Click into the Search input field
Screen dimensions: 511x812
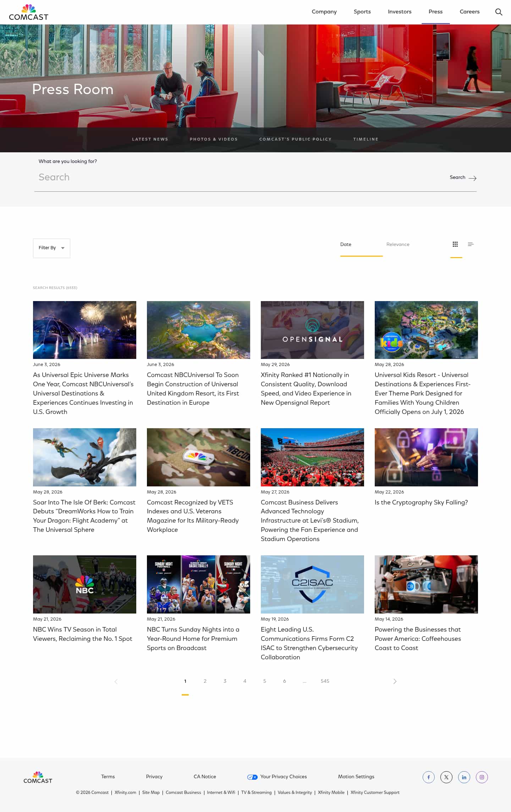pos(238,177)
